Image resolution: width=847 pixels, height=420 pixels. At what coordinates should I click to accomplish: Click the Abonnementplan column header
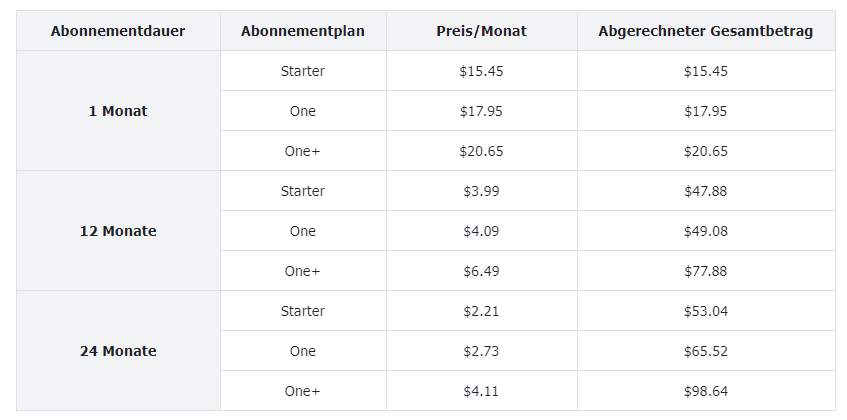coord(303,31)
